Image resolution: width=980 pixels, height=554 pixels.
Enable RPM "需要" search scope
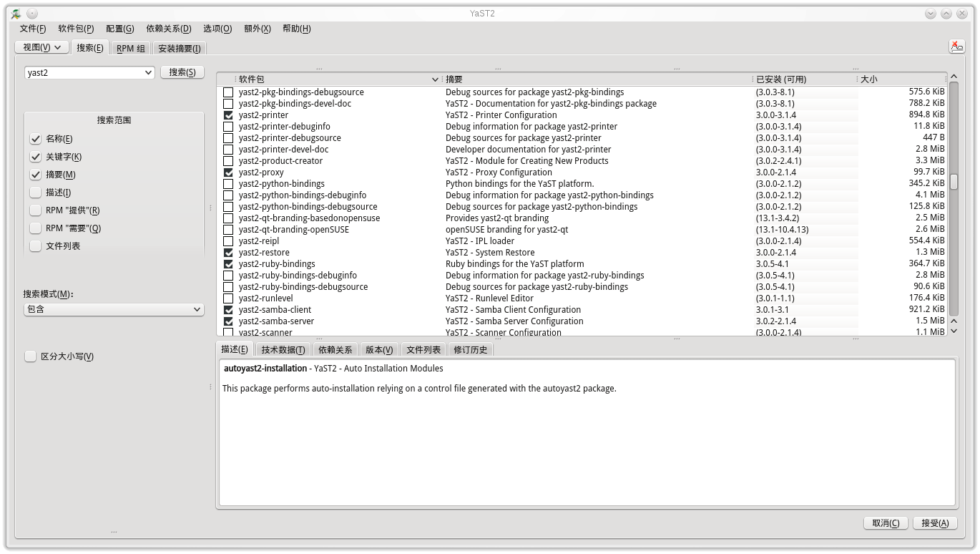(35, 228)
